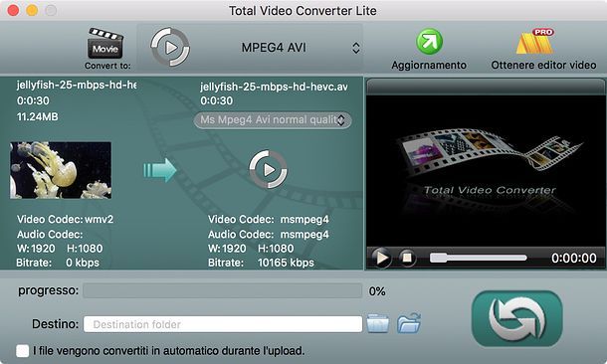The image size is (607, 364).
Task: Click the source file name jellyfish-25-mbps-hd-he
Action: 77,85
